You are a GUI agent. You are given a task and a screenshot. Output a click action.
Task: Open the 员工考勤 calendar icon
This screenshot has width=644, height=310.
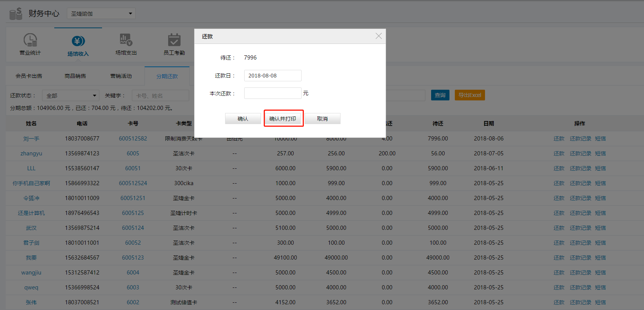point(174,40)
